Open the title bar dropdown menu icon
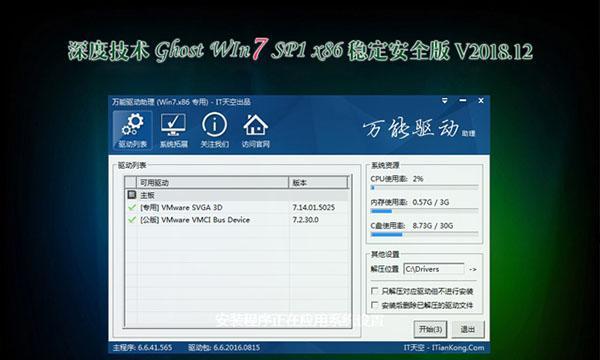Image resolution: width=600 pixels, height=360 pixels. [445, 101]
